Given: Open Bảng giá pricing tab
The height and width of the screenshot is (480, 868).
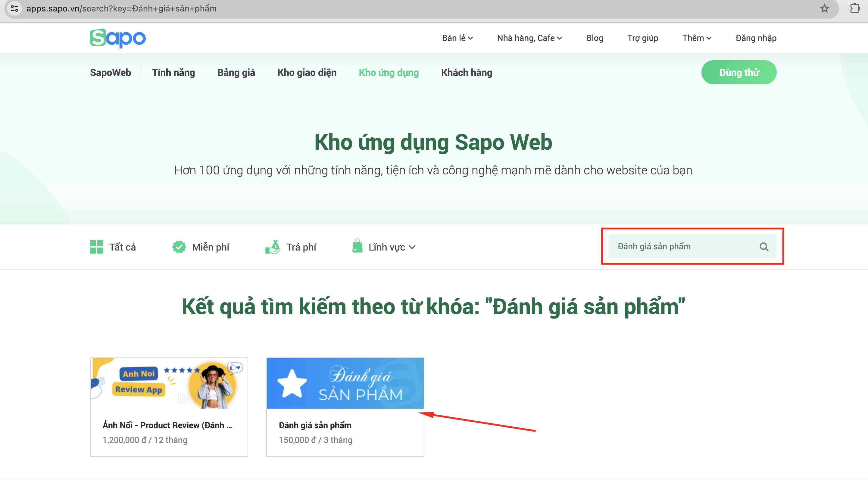Looking at the screenshot, I should pos(236,72).
